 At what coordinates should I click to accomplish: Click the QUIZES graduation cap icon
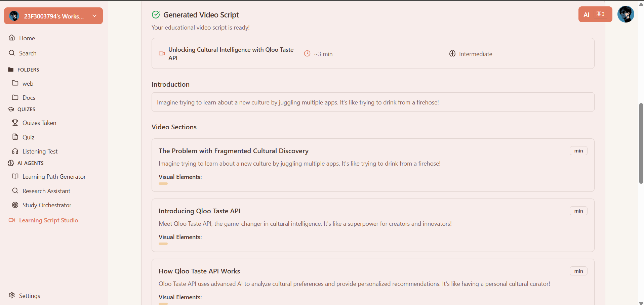[x=11, y=109]
